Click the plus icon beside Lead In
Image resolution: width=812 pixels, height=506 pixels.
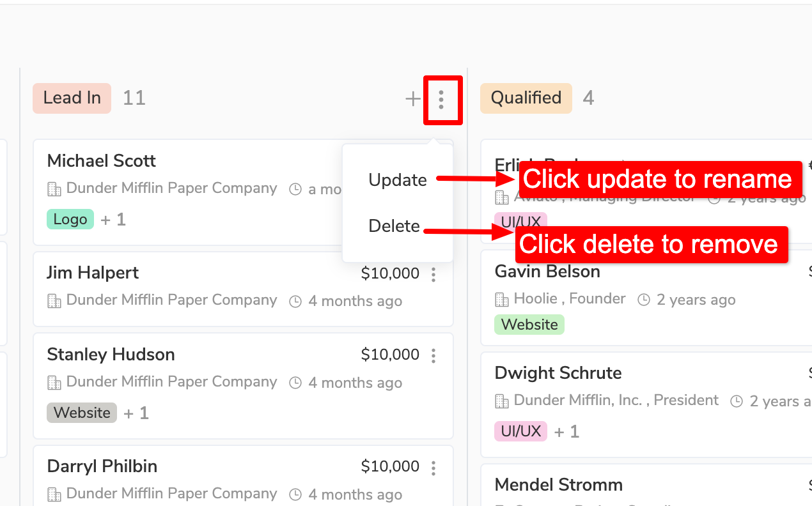tap(413, 99)
